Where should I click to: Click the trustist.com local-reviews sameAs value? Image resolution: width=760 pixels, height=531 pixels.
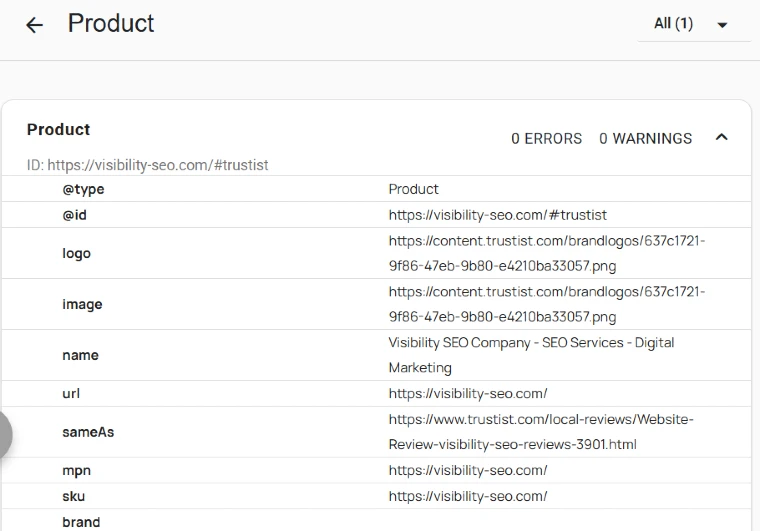tap(541, 432)
